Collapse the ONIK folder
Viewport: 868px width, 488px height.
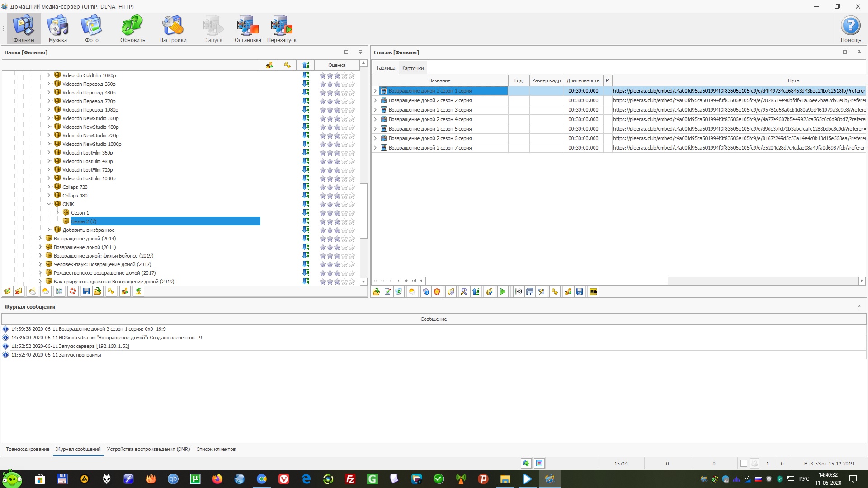[x=49, y=204]
